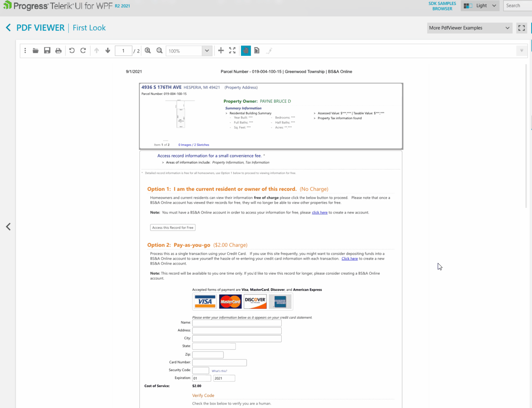
Task: Click the Security Code field
Action: pos(201,370)
